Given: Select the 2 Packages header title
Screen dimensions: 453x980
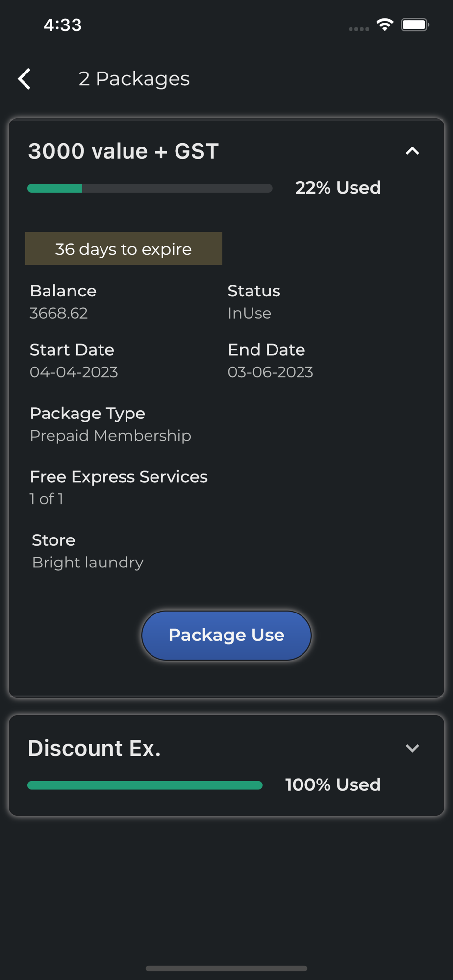Looking at the screenshot, I should tap(134, 79).
